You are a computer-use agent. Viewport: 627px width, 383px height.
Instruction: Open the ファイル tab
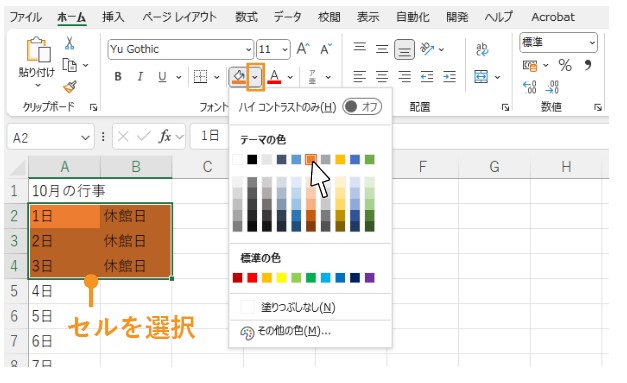25,17
